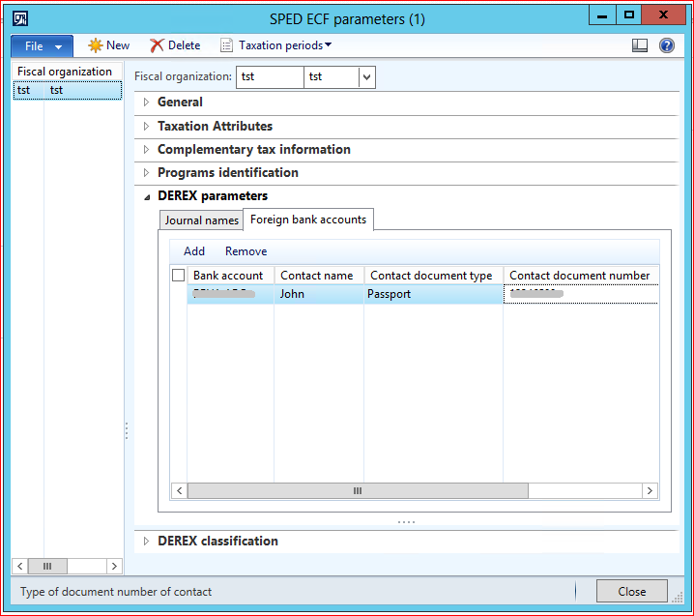Open Help via the blue question mark icon

pos(667,45)
